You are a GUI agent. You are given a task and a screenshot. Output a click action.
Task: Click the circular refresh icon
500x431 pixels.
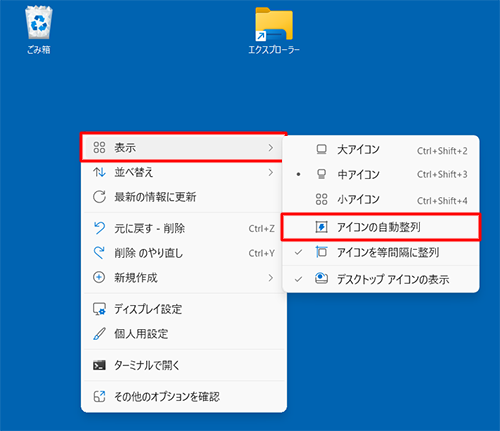click(x=99, y=197)
